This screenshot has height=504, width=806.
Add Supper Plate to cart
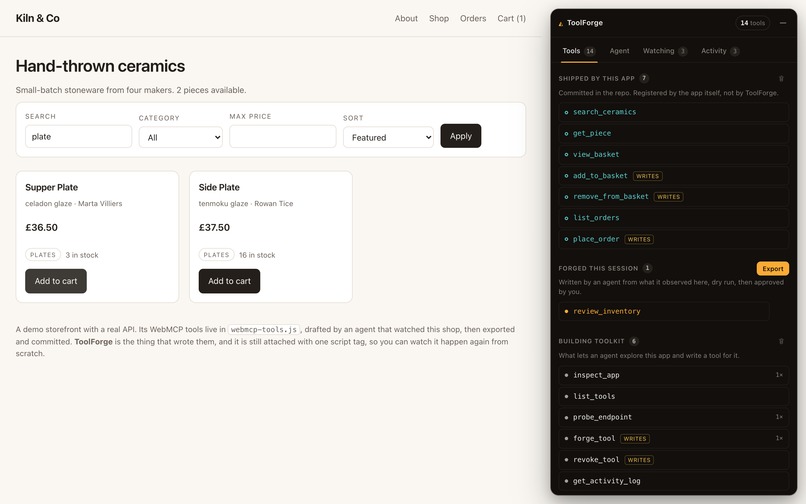pos(56,281)
